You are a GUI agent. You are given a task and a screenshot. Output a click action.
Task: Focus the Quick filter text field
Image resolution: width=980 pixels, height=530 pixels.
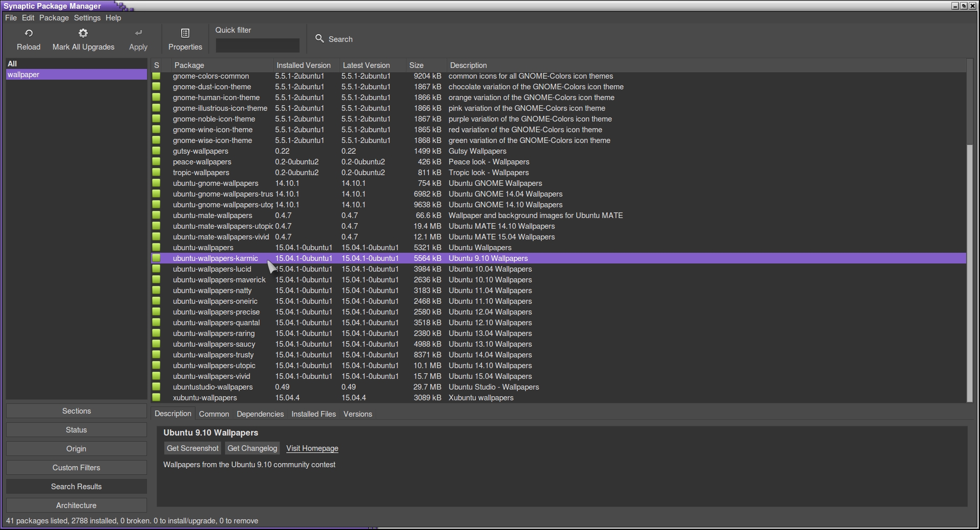pyautogui.click(x=257, y=45)
